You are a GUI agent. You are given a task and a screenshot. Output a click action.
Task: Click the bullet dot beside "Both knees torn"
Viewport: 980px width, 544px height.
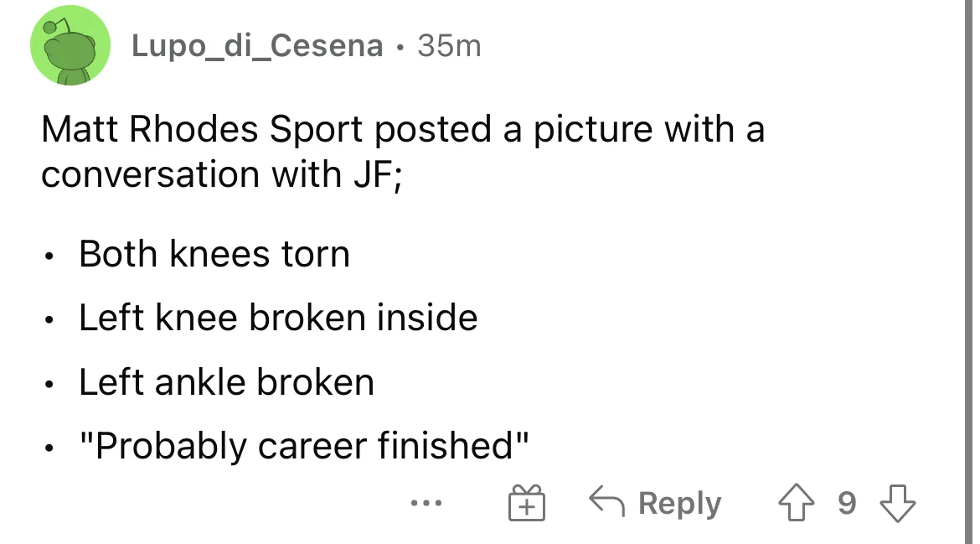tap(52, 256)
